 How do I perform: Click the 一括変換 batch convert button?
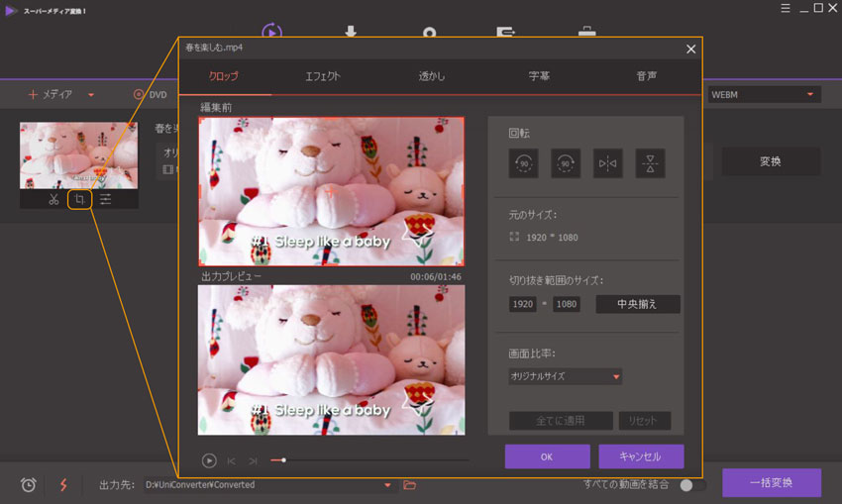772,482
